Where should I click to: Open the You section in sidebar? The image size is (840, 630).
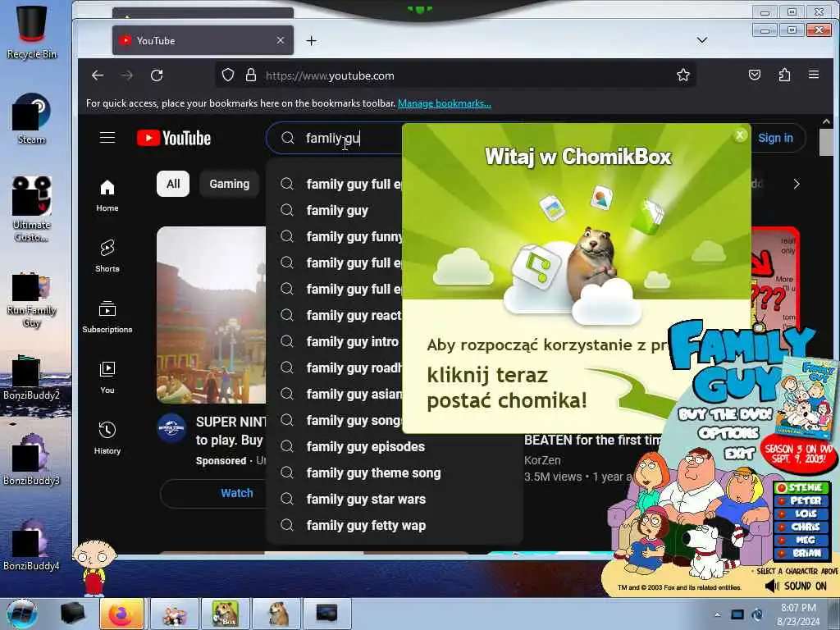tap(107, 377)
